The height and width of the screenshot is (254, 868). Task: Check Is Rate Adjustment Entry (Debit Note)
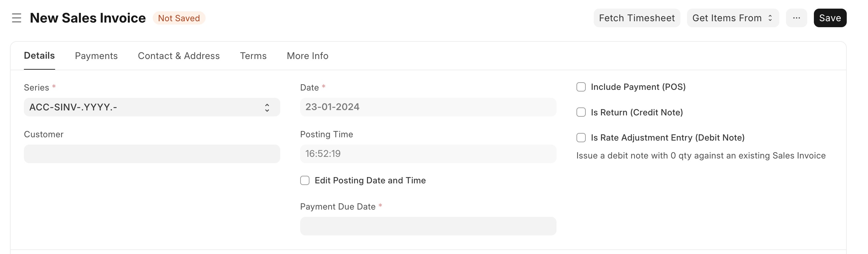[x=581, y=137]
